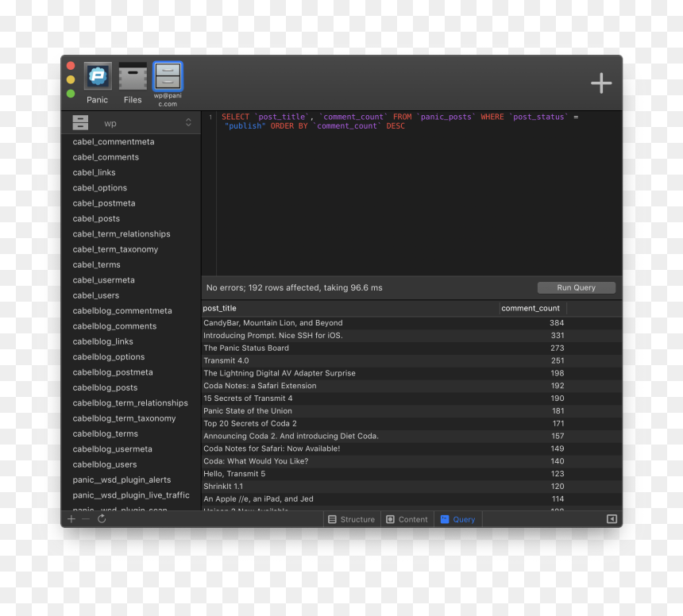The image size is (683, 616).
Task: Select row 'ShrinkIt 1.1'
Action: 411,487
